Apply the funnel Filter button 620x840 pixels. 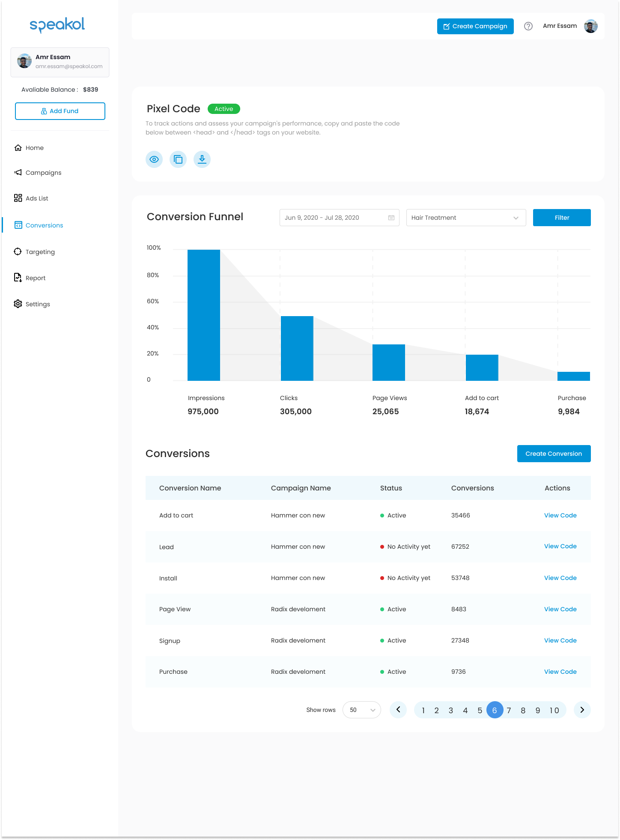(562, 218)
